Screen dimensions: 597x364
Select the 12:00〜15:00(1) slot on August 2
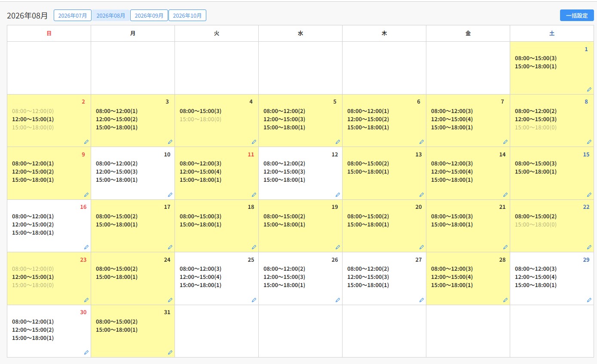(x=33, y=119)
